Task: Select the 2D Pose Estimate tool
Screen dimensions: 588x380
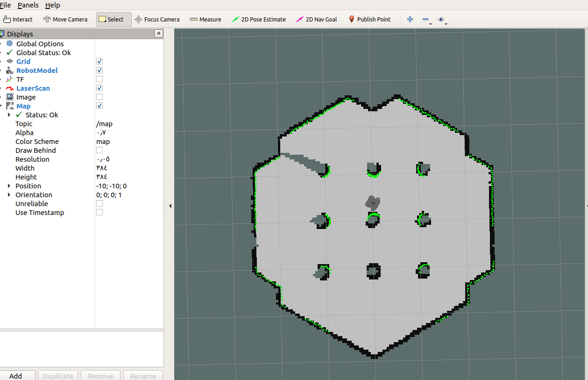Action: pyautogui.click(x=259, y=19)
